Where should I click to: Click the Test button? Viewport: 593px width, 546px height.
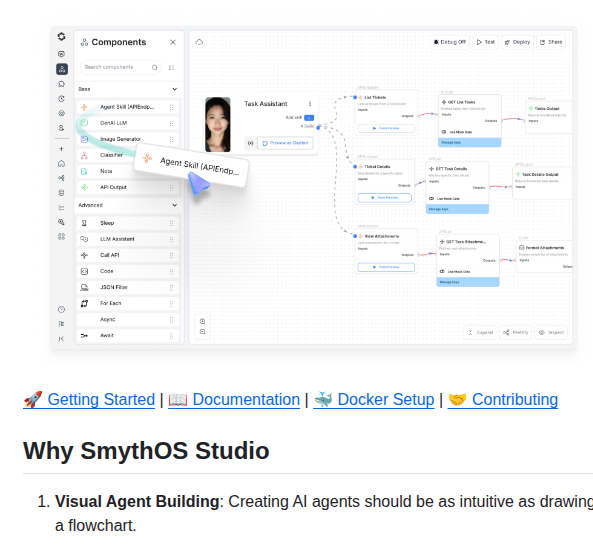[486, 42]
